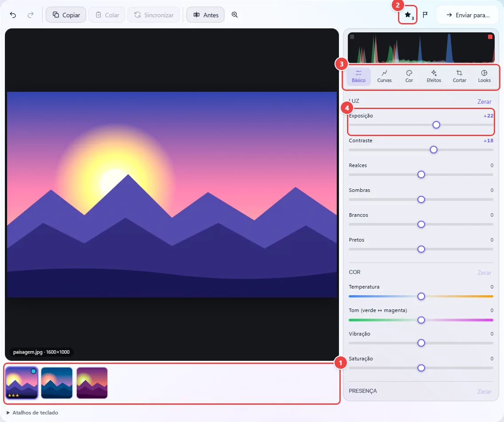Click the redo arrow icon

(x=31, y=15)
